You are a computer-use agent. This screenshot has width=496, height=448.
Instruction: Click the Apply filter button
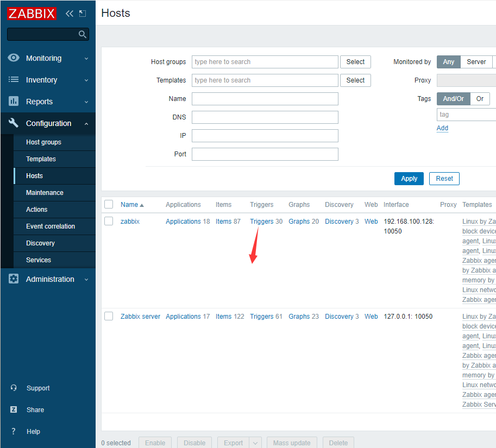tap(409, 179)
